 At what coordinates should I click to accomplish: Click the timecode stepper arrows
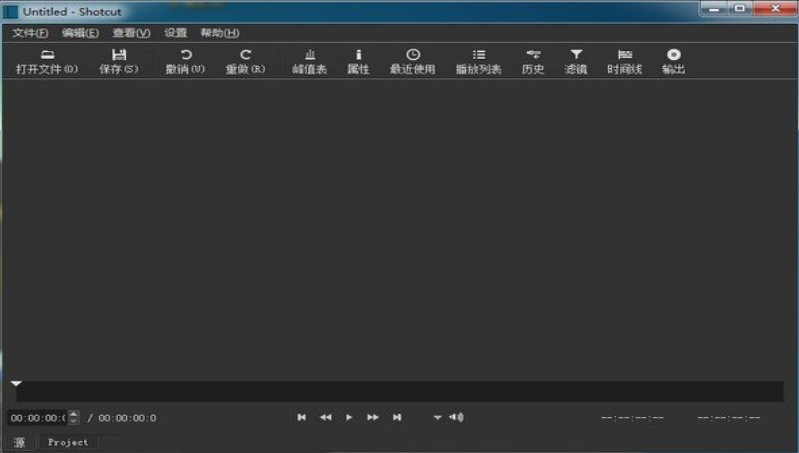(x=74, y=418)
